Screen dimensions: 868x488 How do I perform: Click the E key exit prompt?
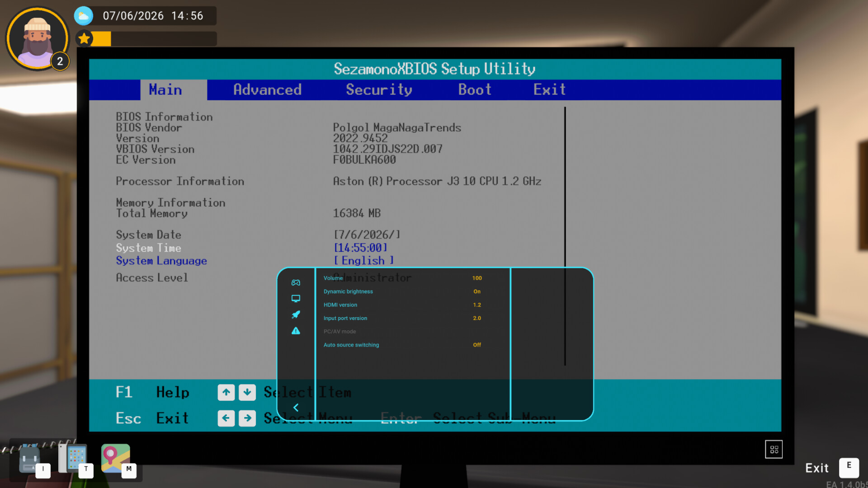849,468
